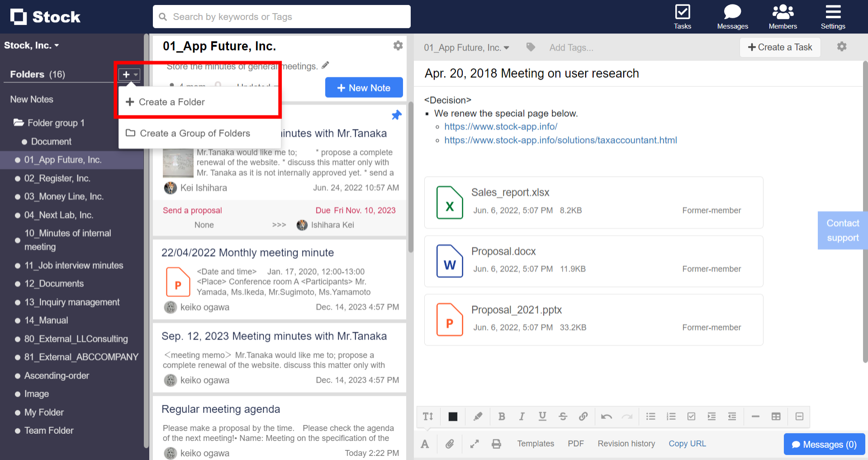
Task: Toggle bold formatting in the note editor
Action: pos(501,416)
